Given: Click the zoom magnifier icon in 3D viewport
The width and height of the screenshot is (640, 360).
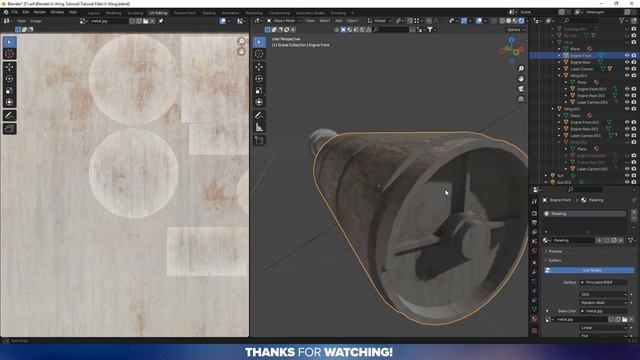Looking at the screenshot, I should (x=521, y=69).
